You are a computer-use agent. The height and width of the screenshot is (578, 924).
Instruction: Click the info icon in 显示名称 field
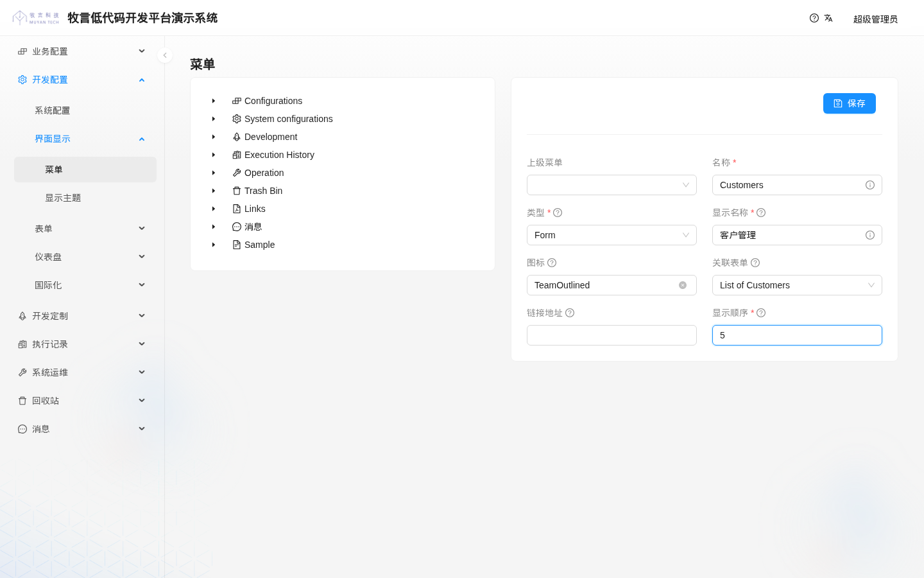click(870, 235)
